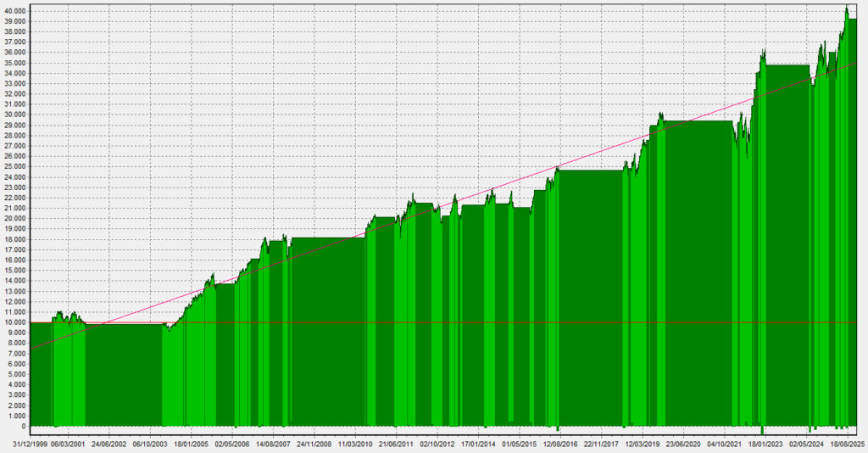Click the 40.000 value on the y-axis
Screen dimensions: 868x453
click(14, 10)
